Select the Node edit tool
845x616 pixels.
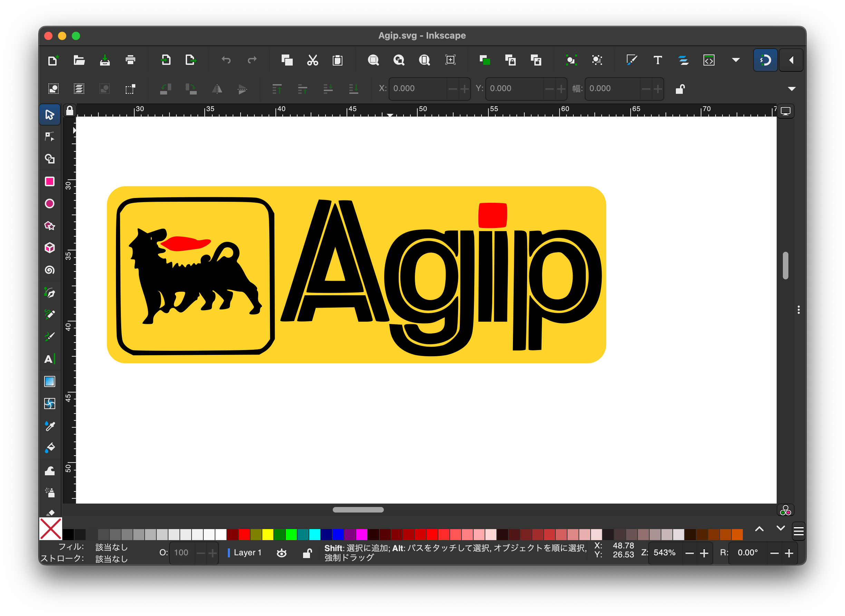click(50, 137)
